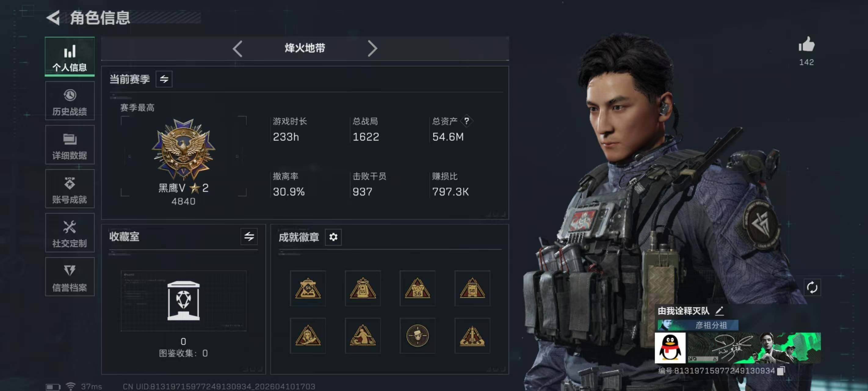Select the skull-with-hat achievement badge
The width and height of the screenshot is (868, 391).
(x=417, y=336)
